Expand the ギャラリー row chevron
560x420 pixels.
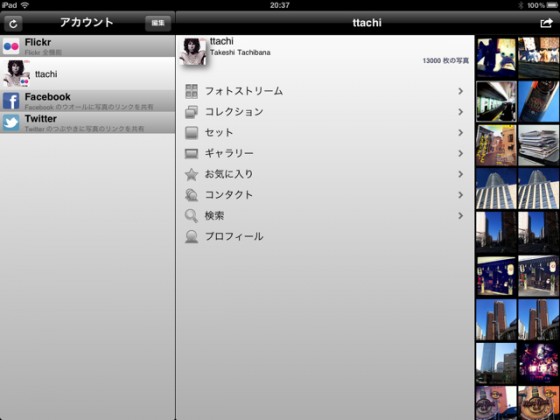(461, 154)
